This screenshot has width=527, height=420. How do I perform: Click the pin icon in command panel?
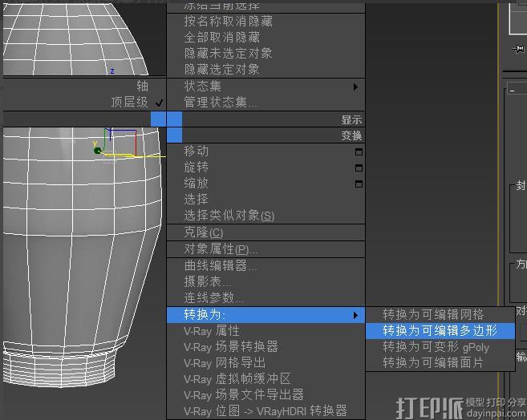[x=520, y=48]
